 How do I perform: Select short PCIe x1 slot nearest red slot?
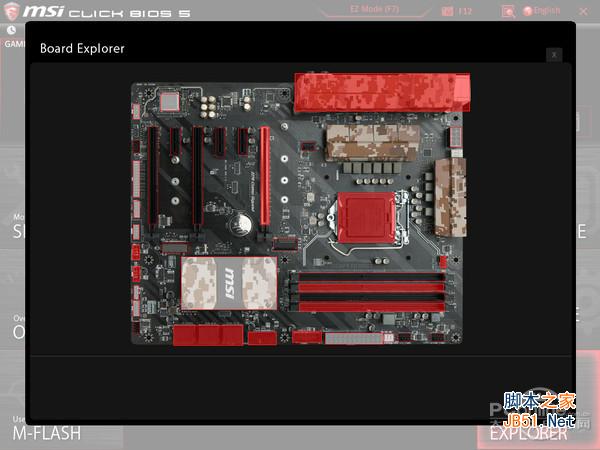coord(243,142)
